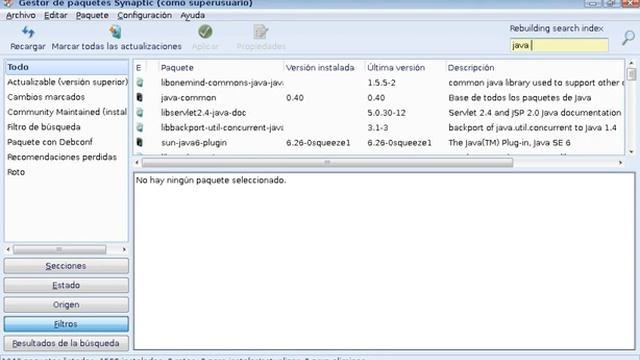Open the Propiedades toolbar icon
This screenshot has height=360, width=640.
261,32
